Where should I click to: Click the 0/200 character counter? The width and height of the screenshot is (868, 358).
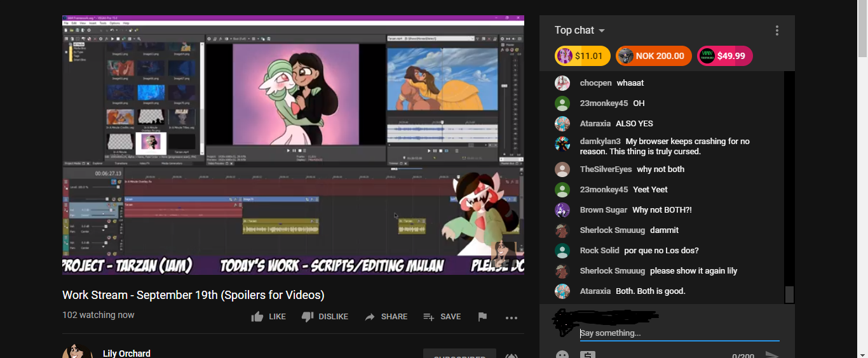coord(743,355)
